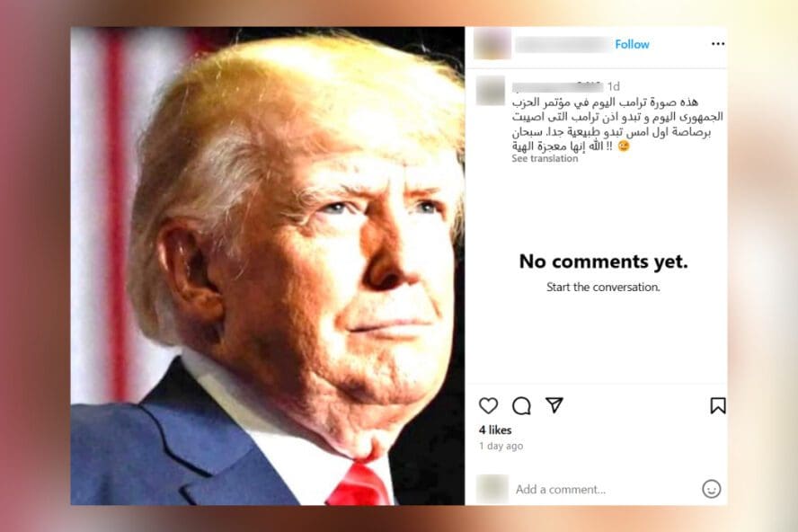Screen dimensions: 798x532
Task: Click the Start the conversation text
Action: coord(603,288)
